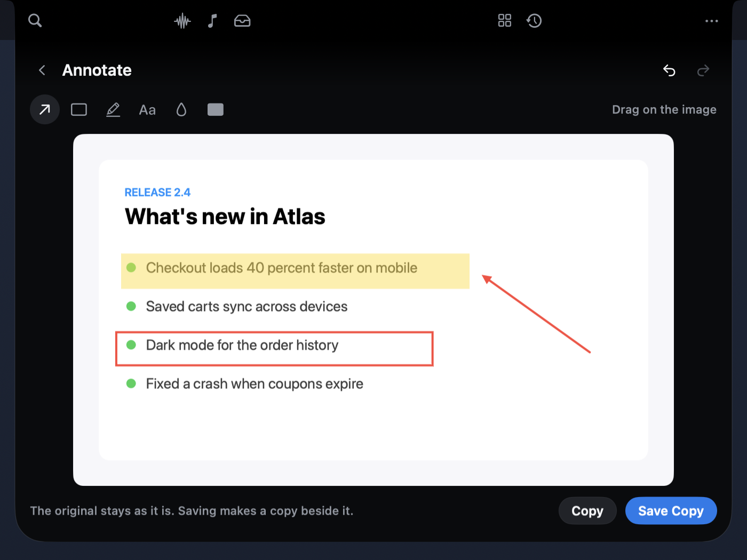Open the music note icon
747x560 pixels.
click(x=212, y=21)
